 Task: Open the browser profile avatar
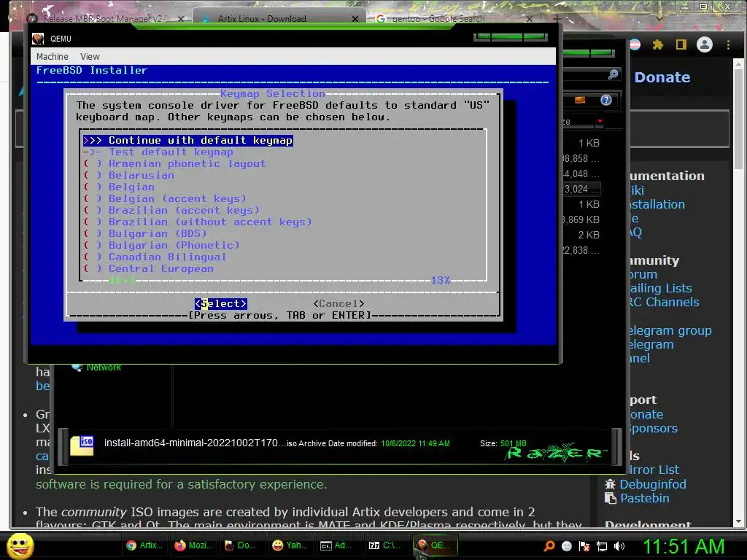pos(705,44)
